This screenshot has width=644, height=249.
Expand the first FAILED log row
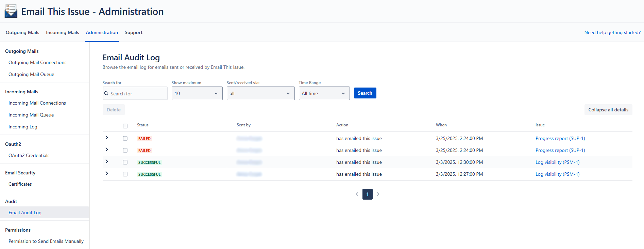point(107,138)
